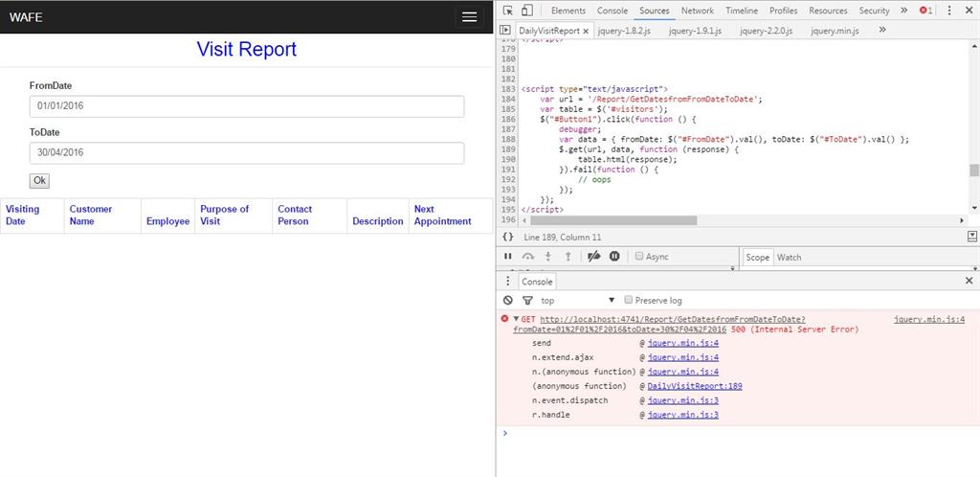Pretty print the source with braces icon
This screenshot has height=477, width=980.
tap(507, 237)
